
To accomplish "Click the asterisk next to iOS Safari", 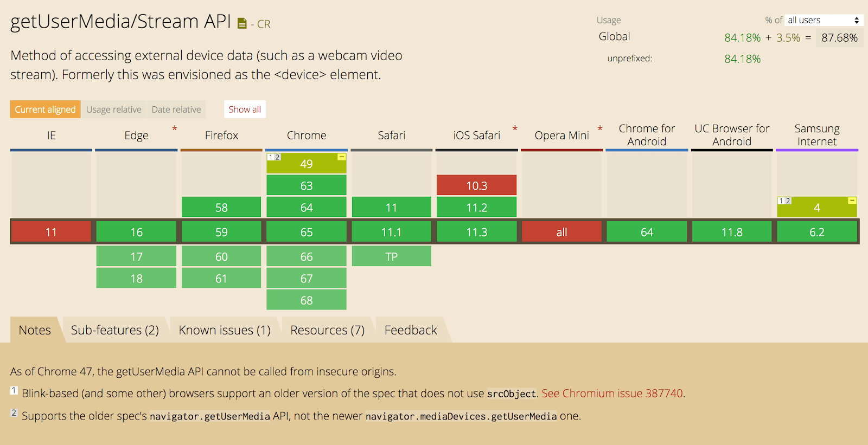I will coord(515,129).
